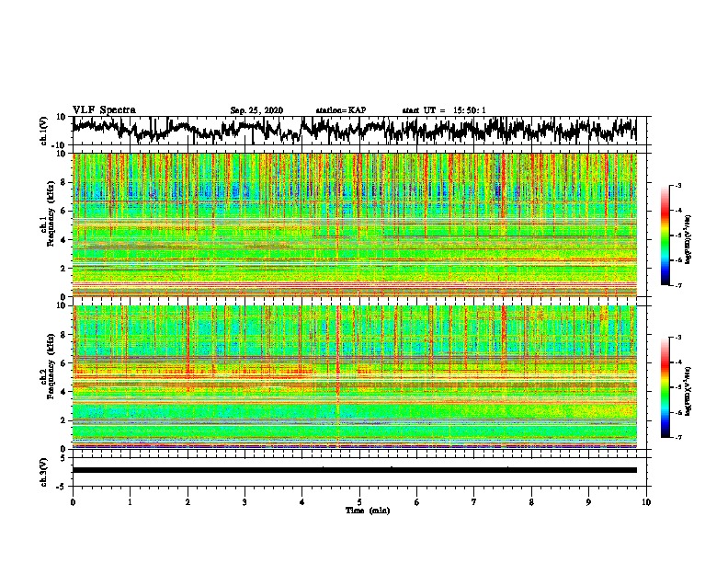Click the "Time (min)" axis title
The height and width of the screenshot is (563, 728).
tap(368, 511)
